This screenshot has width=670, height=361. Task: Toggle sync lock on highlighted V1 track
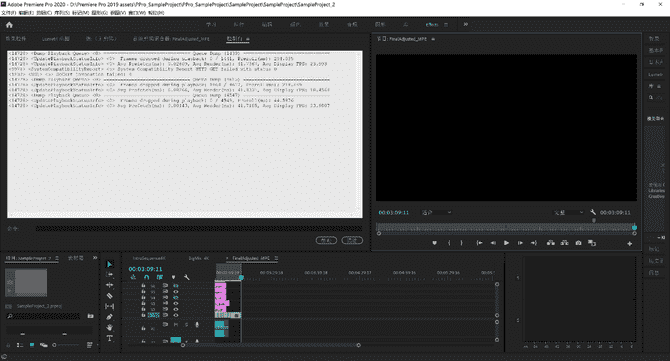165,315
